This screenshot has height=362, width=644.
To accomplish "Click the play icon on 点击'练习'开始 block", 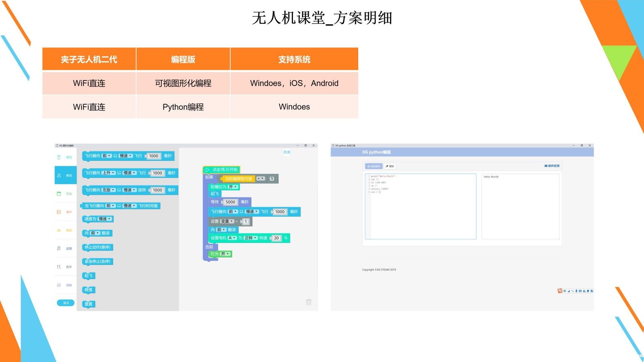I will pos(207,170).
